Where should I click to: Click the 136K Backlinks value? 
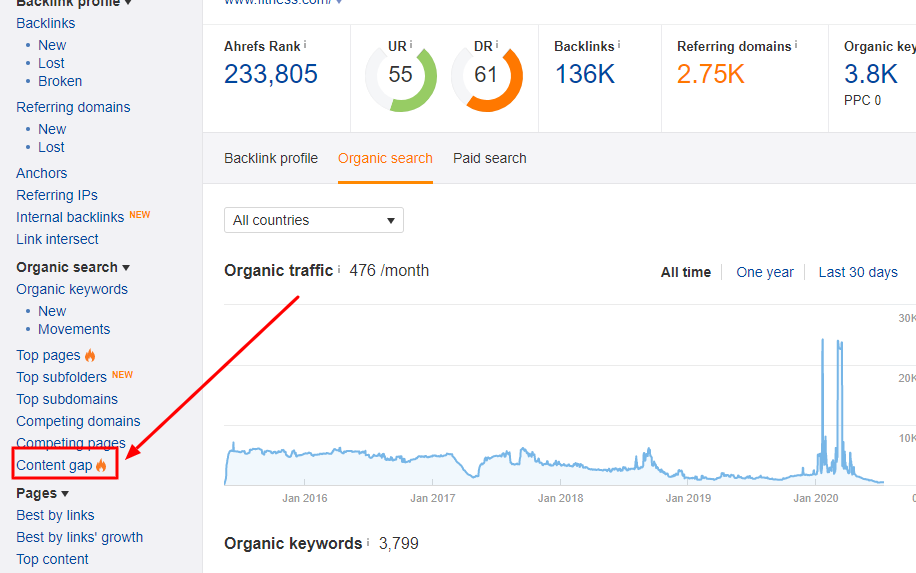coord(585,74)
